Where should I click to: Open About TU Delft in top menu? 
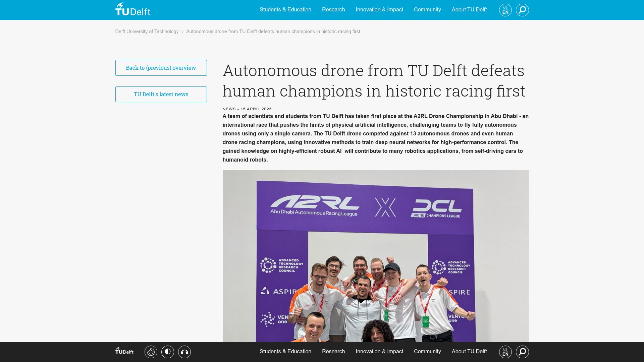click(x=469, y=9)
